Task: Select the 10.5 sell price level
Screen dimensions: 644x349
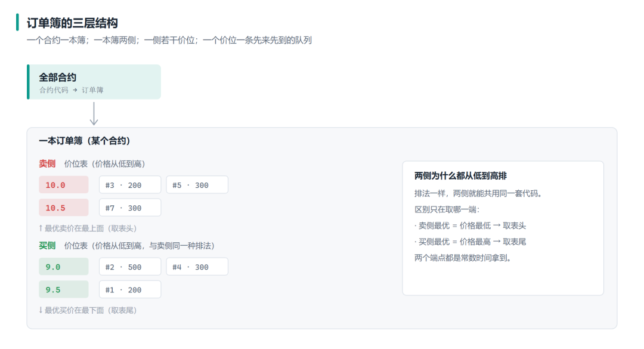Action: 64,208
